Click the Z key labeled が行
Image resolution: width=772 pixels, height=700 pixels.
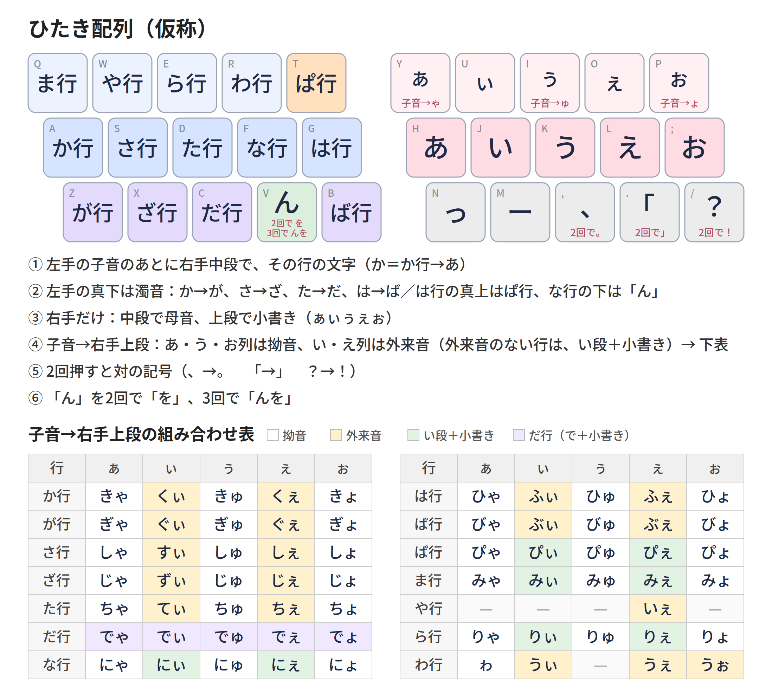tap(93, 212)
